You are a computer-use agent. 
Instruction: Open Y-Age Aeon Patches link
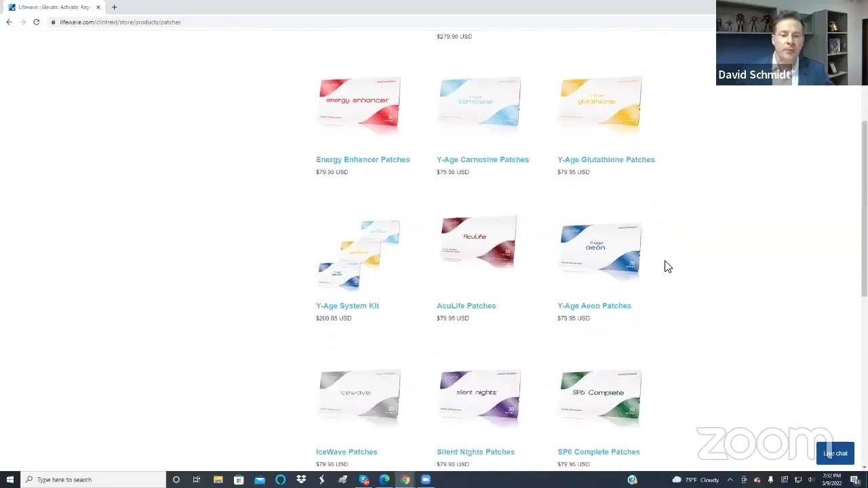(594, 306)
